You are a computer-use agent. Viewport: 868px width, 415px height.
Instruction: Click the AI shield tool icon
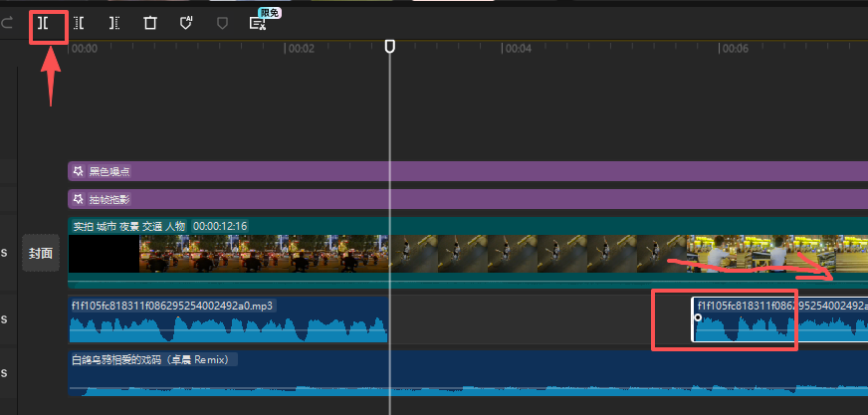click(x=186, y=23)
